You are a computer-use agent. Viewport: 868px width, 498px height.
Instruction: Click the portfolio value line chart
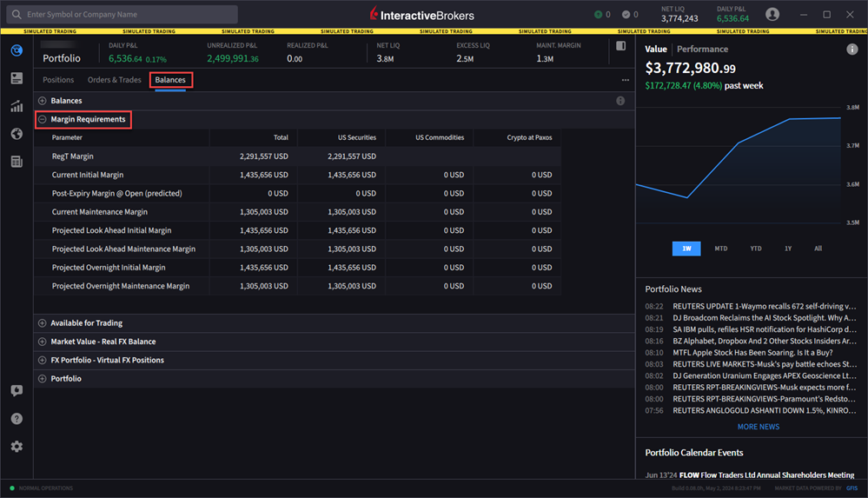(739, 166)
